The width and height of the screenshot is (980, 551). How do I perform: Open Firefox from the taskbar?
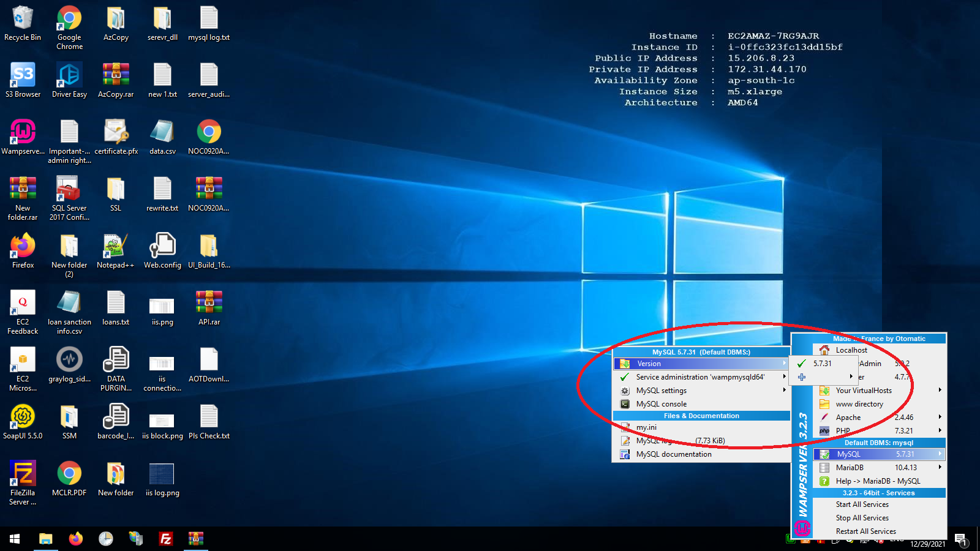click(x=75, y=539)
